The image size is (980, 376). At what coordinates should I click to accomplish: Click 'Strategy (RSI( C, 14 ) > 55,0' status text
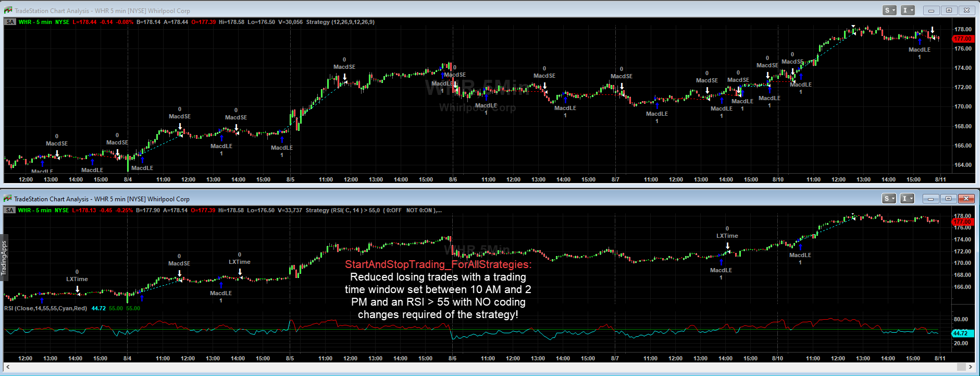343,210
